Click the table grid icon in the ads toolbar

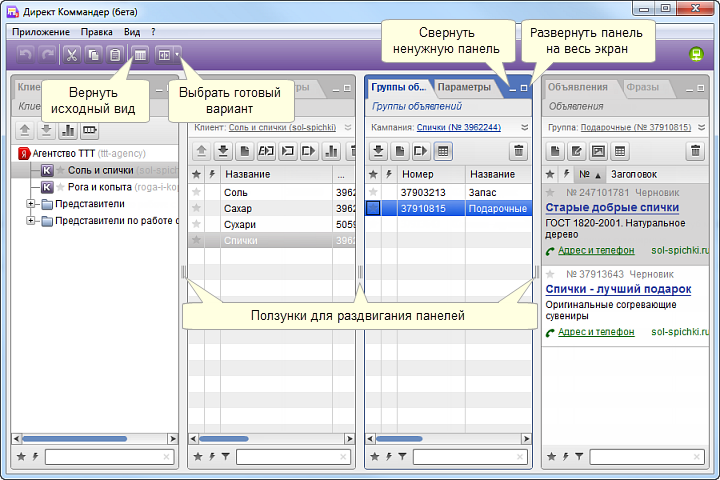620,151
